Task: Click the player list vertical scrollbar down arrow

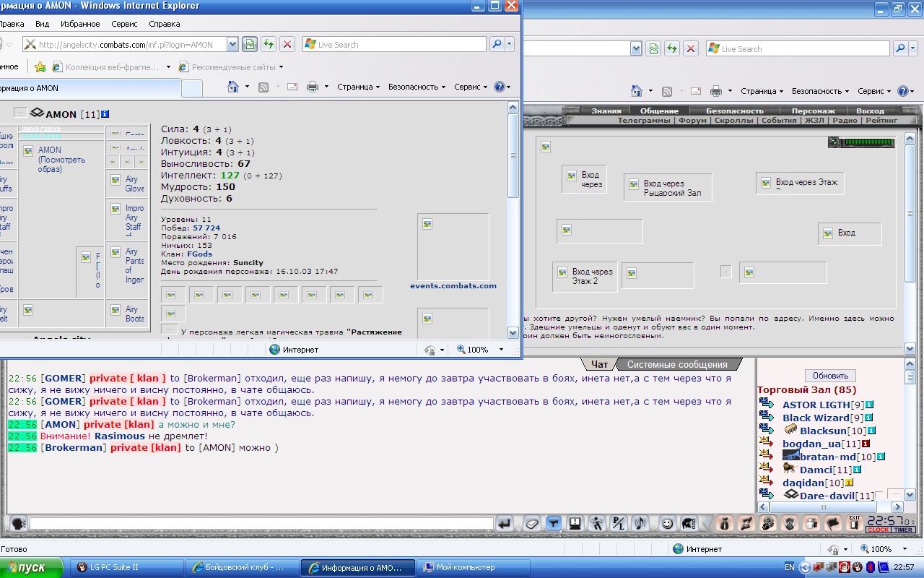Action: coord(910,495)
